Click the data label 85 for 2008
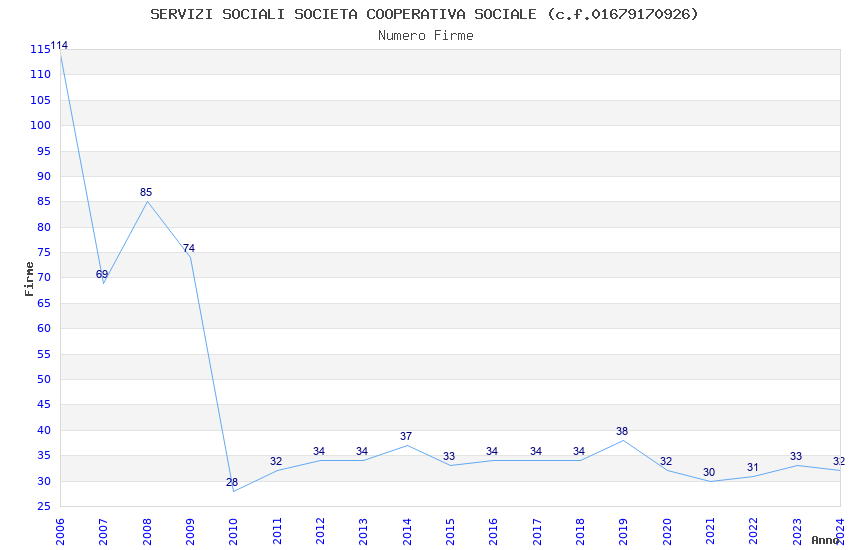The width and height of the screenshot is (850, 550). pyautogui.click(x=146, y=192)
